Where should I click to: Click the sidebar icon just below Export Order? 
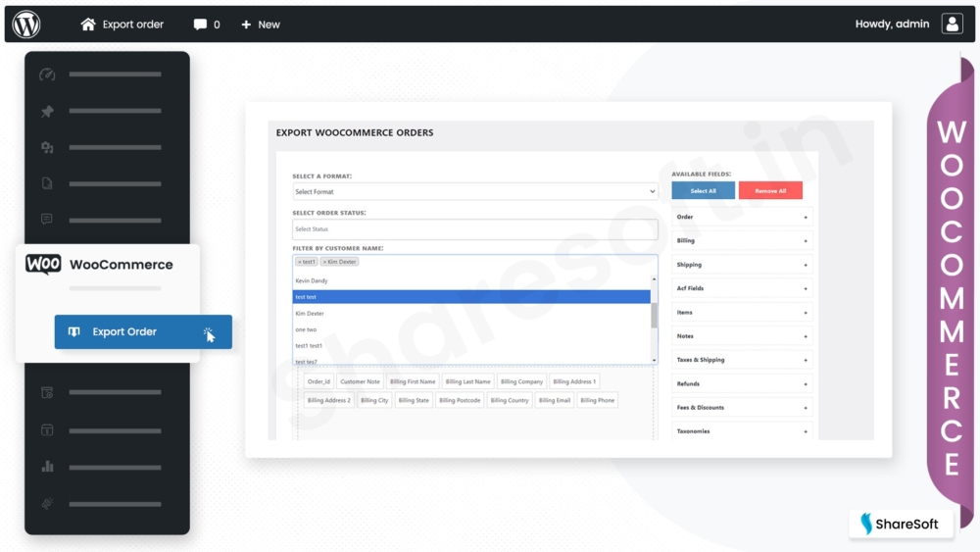47,392
